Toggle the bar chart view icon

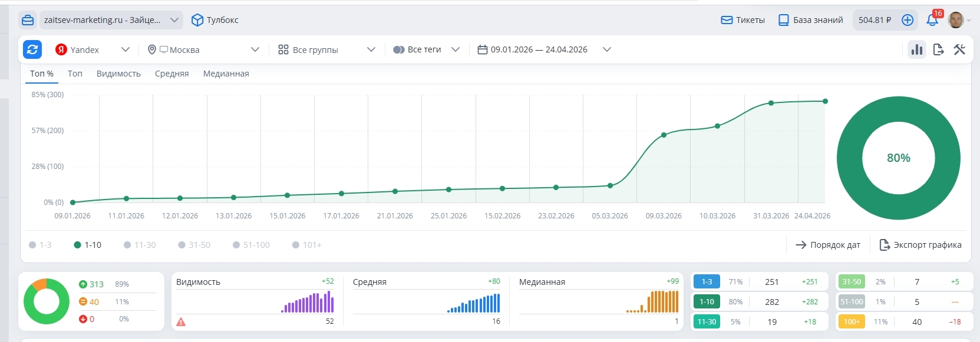917,49
